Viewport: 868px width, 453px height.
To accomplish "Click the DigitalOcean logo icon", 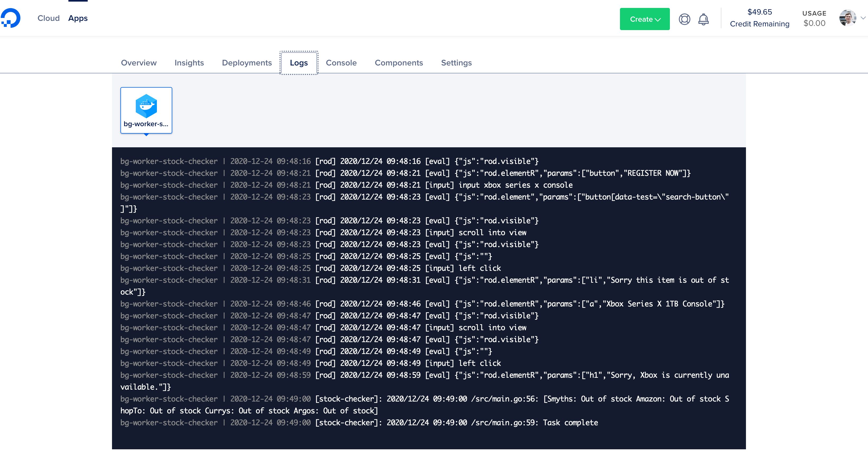I will pyautogui.click(x=11, y=18).
